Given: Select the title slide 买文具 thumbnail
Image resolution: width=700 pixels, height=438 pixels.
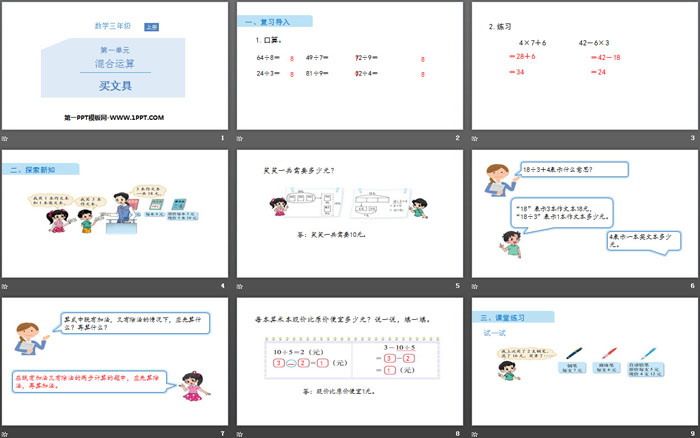Looking at the screenshot, I should click(114, 66).
